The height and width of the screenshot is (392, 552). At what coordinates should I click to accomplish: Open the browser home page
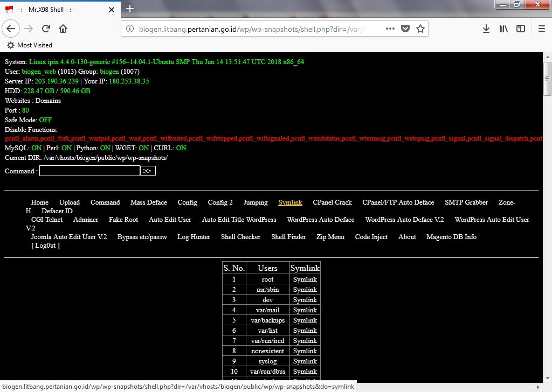tap(63, 29)
